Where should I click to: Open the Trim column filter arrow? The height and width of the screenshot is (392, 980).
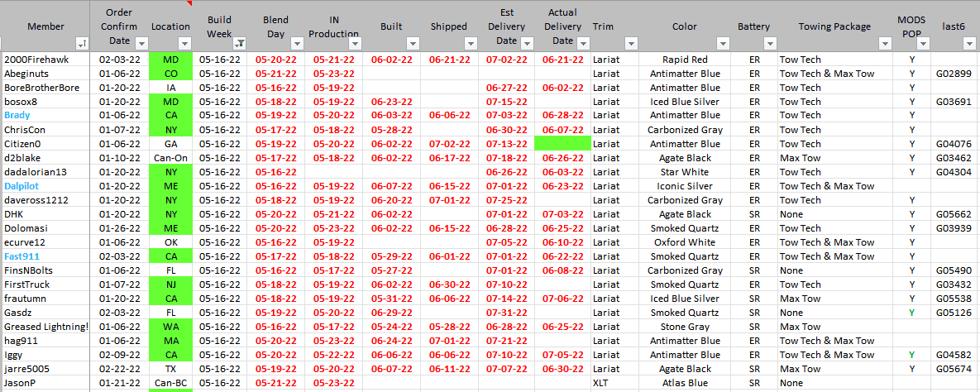[631, 43]
